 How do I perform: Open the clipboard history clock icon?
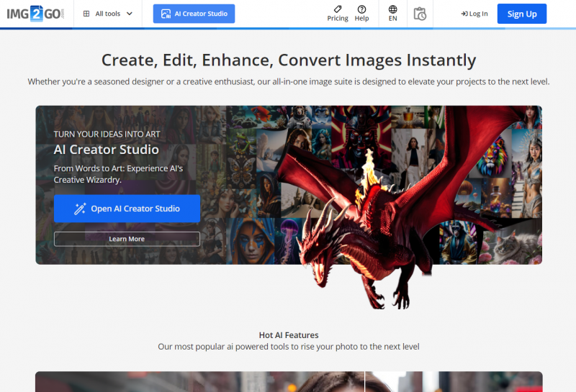pos(420,14)
